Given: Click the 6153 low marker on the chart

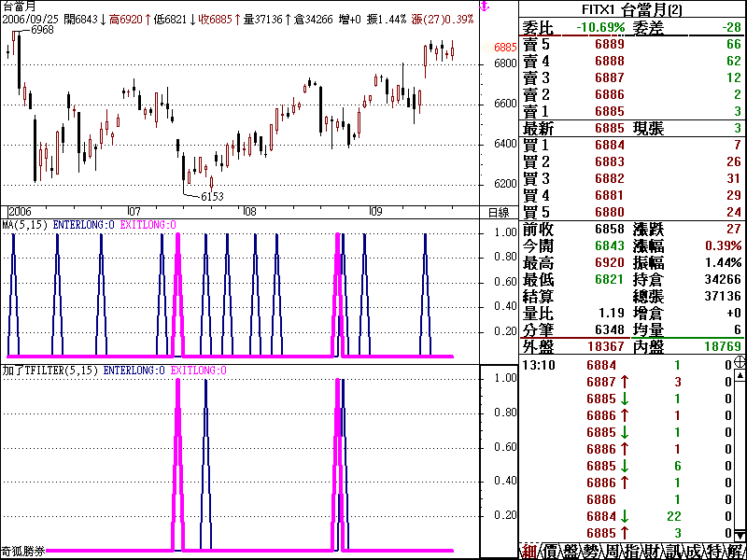Looking at the screenshot, I should (x=213, y=196).
